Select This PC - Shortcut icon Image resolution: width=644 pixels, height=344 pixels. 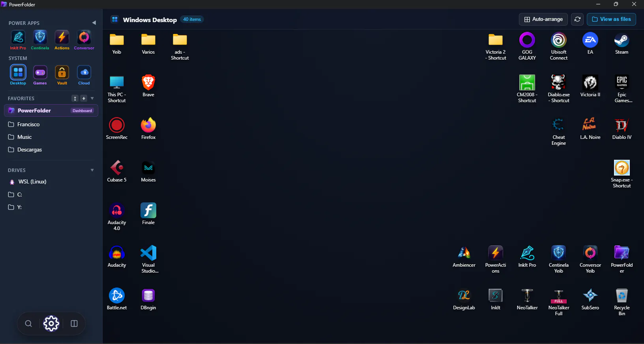pyautogui.click(x=117, y=89)
